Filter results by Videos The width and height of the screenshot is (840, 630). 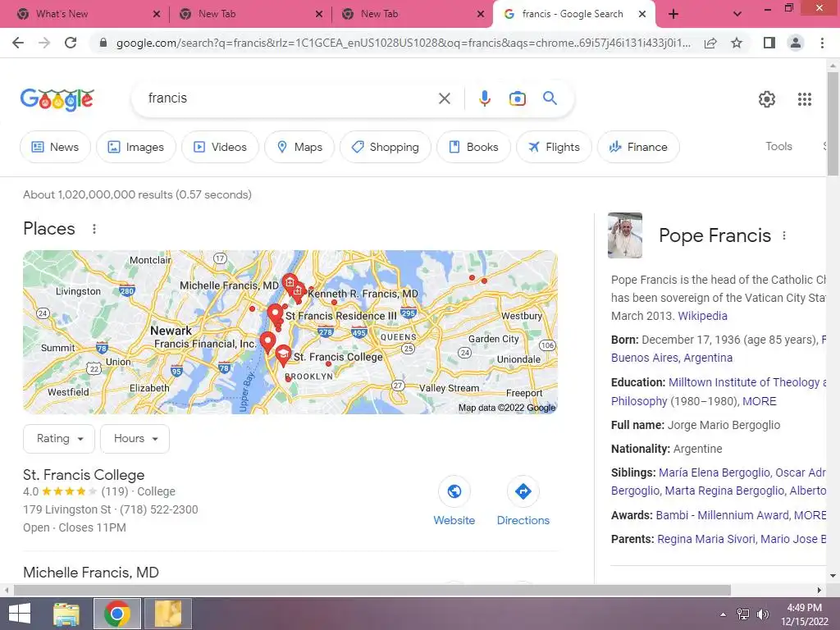(220, 147)
